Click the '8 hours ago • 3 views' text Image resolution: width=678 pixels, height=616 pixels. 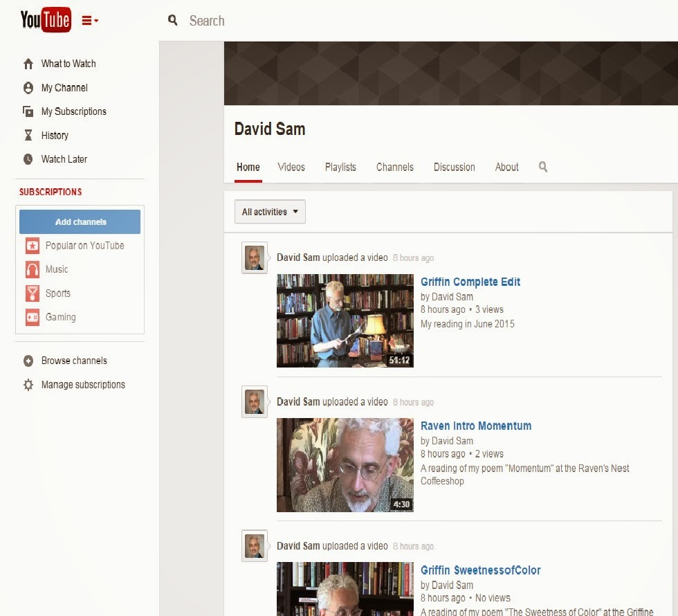click(462, 310)
